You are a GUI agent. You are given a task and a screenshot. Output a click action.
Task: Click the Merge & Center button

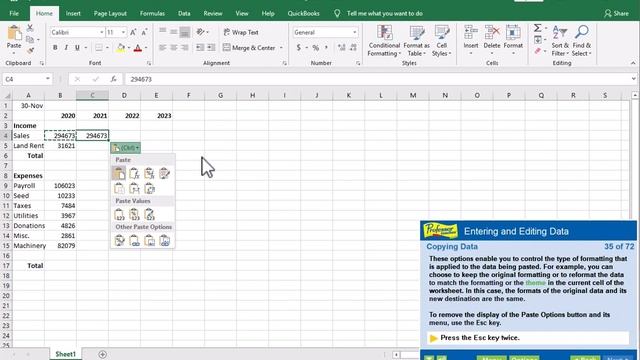[249, 48]
